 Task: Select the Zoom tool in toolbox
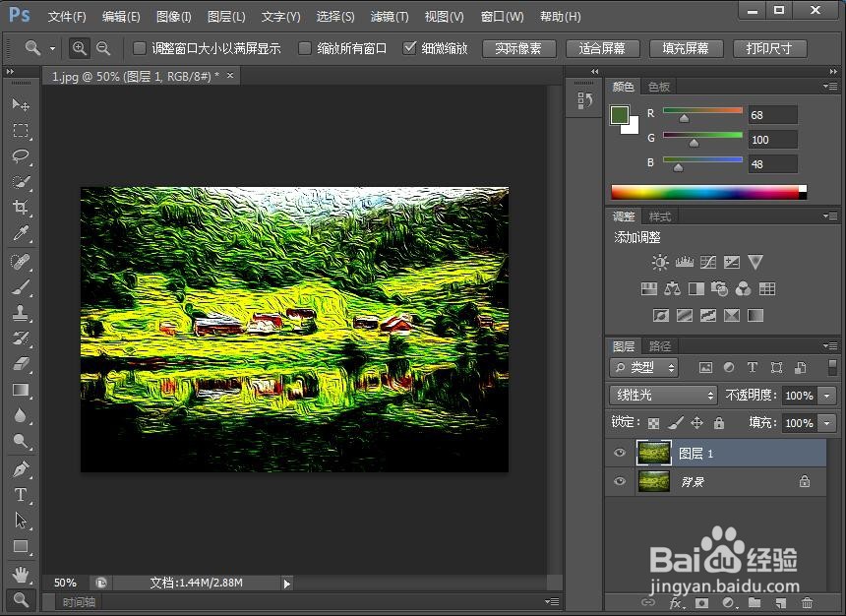21,600
